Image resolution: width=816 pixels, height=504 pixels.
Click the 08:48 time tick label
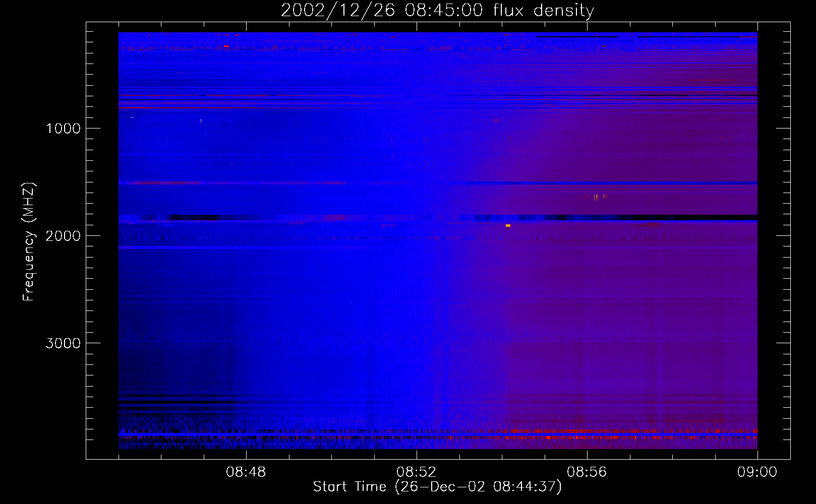(246, 472)
